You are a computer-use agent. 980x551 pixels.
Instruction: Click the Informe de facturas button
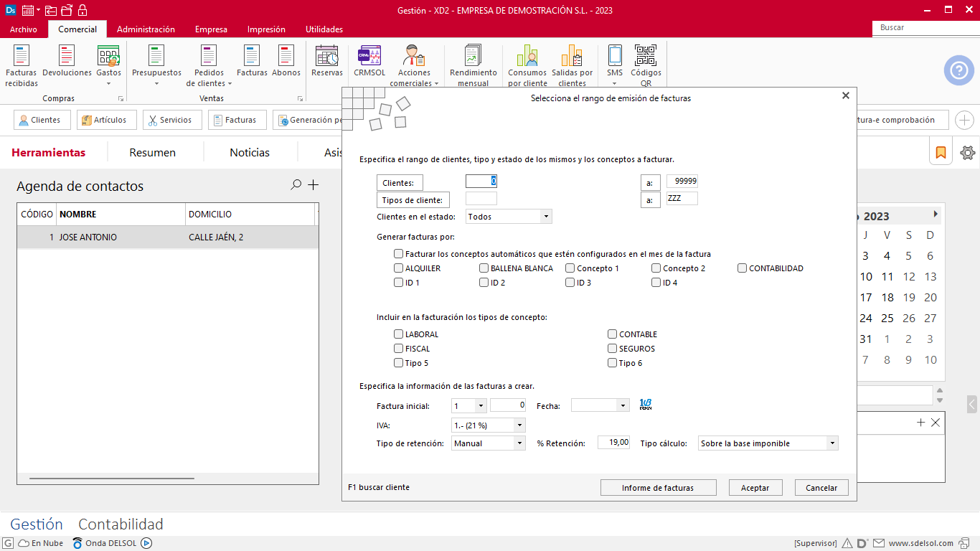(658, 488)
